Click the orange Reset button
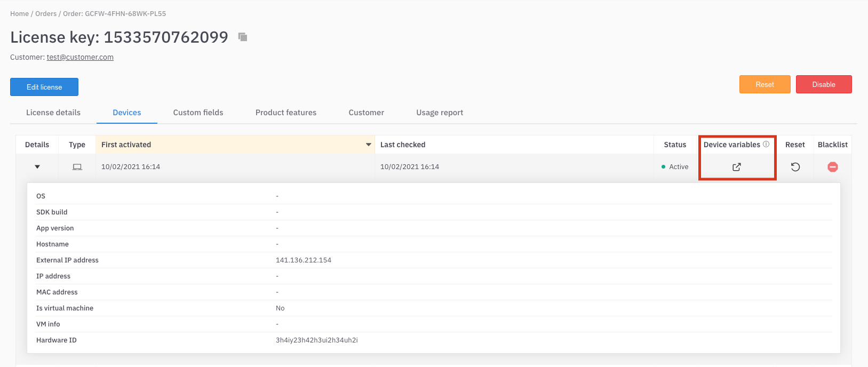The width and height of the screenshot is (868, 367). tap(765, 84)
